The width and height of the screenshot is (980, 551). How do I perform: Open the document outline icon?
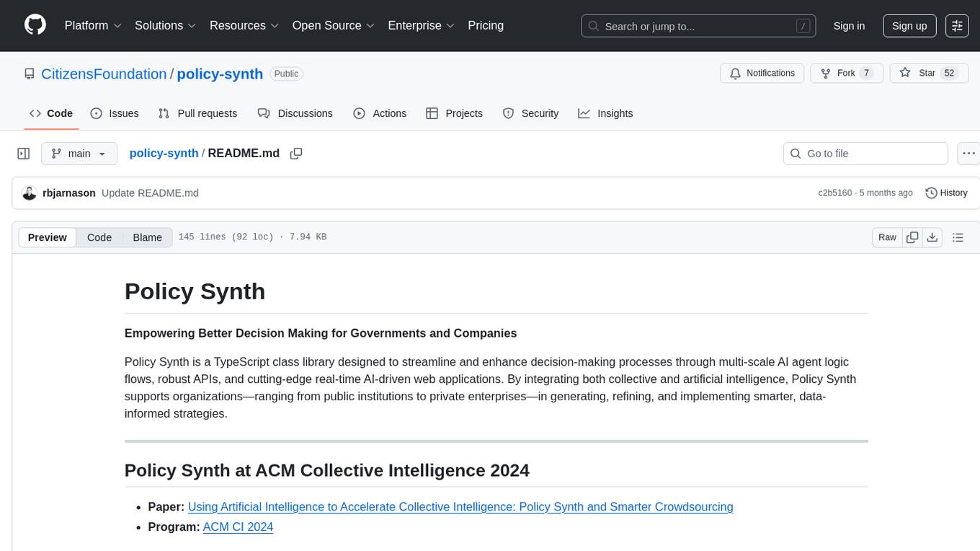(x=958, y=237)
